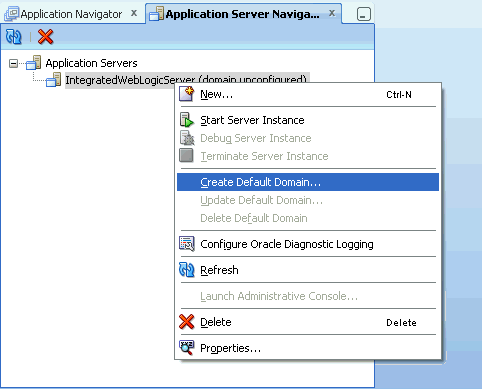Collapse the Application Servers tree node
This screenshot has width=482, height=389.
click(x=13, y=63)
